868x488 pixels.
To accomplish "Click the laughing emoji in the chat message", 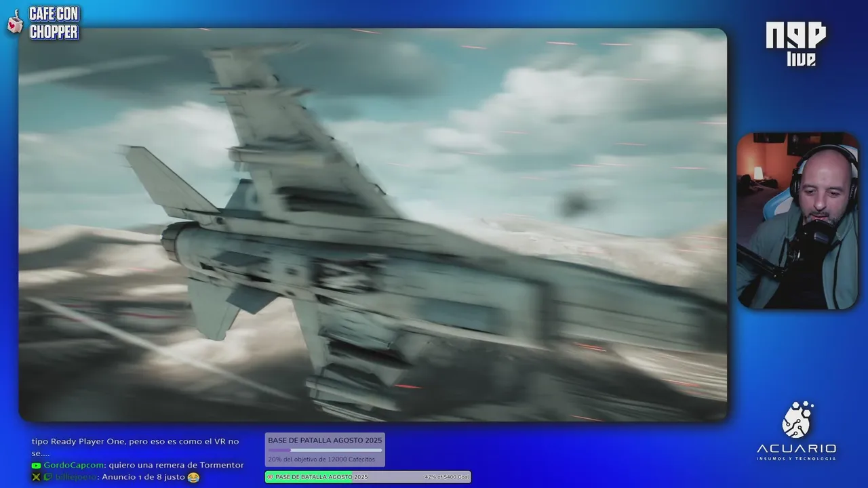I will click(193, 477).
